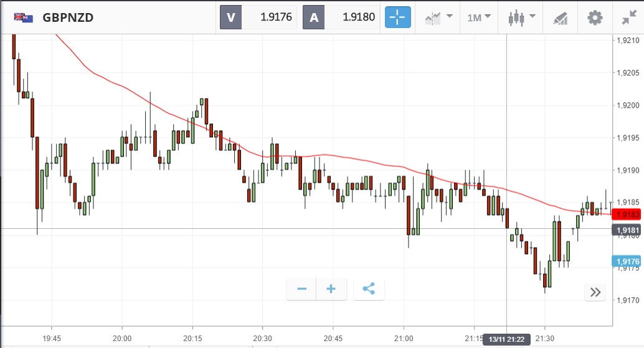This screenshot has width=644, height=348.
Task: Expand the 1M timeframe selector
Action: [x=479, y=17]
